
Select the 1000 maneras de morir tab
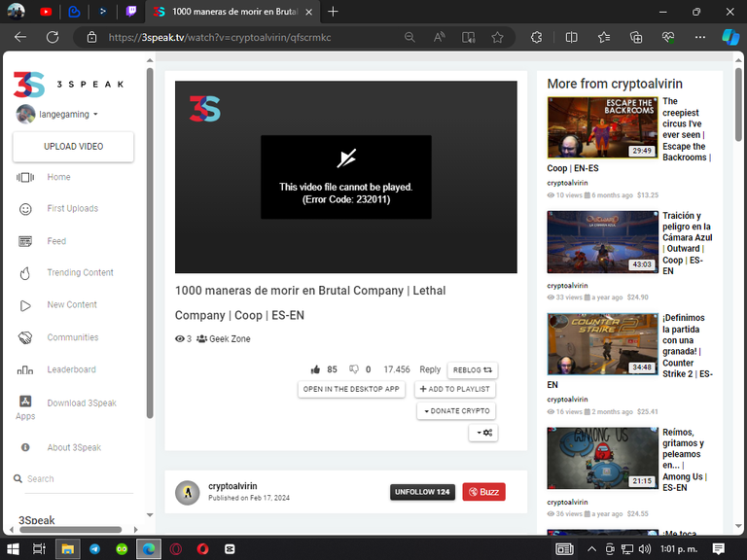coord(233,12)
